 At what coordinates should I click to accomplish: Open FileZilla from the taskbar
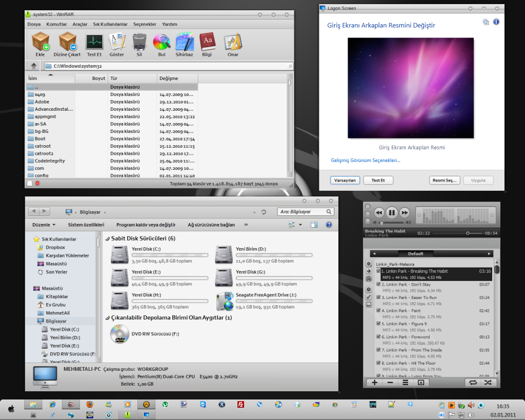click(240, 405)
